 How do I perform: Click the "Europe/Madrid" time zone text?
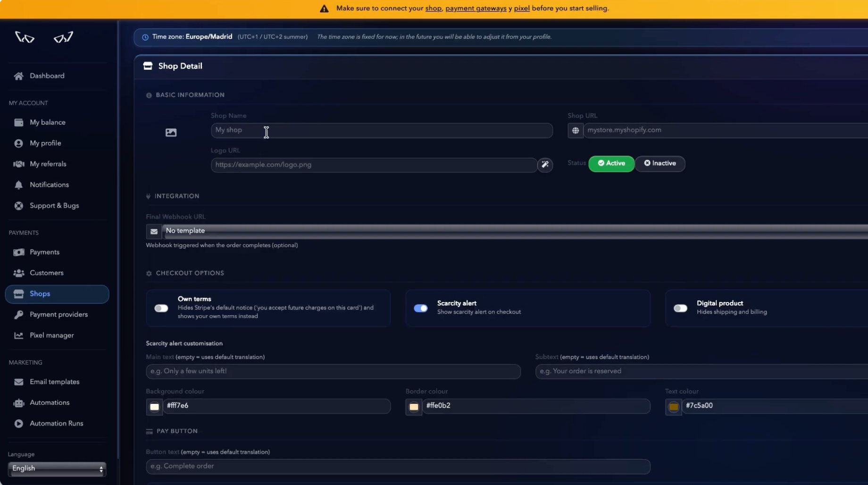coord(209,37)
